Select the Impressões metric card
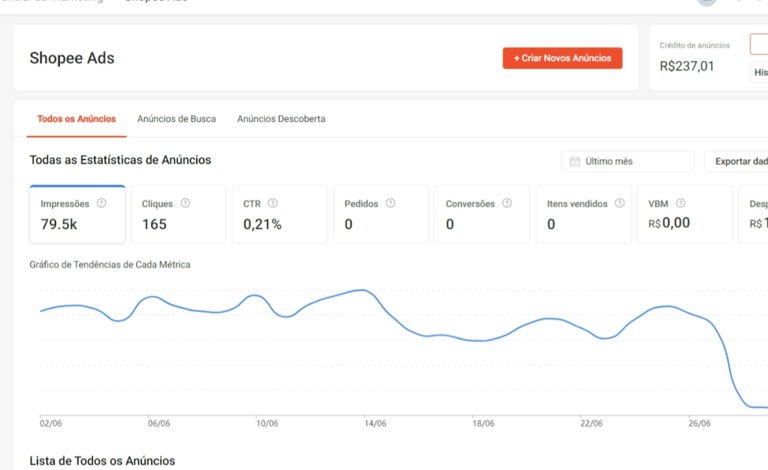 (x=77, y=214)
